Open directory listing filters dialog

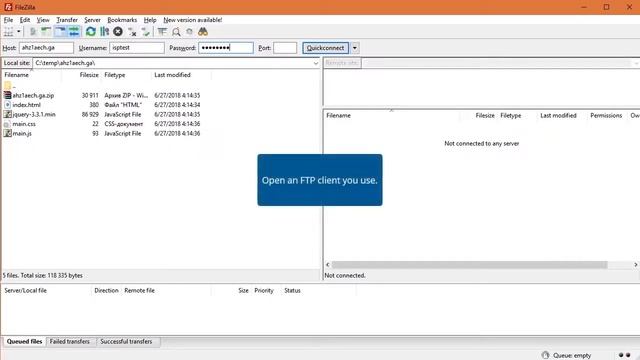coord(162,32)
